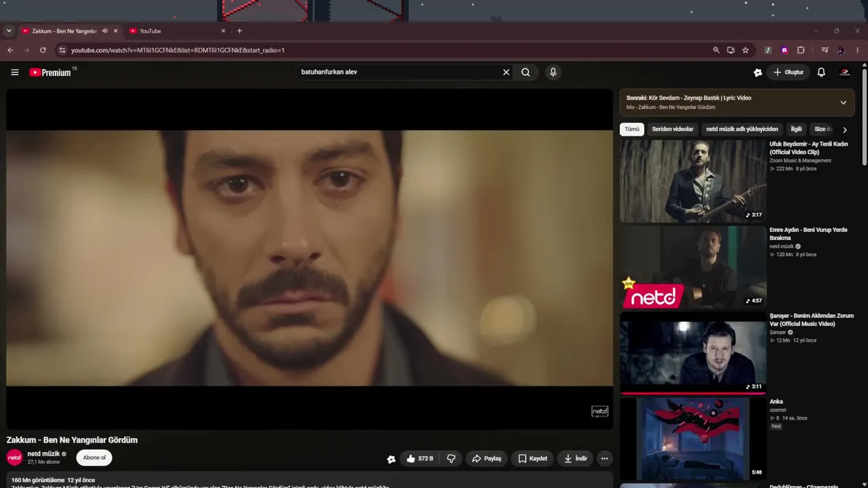This screenshot has width=868, height=488.
Task: Open the Oluştur create menu
Action: click(789, 73)
